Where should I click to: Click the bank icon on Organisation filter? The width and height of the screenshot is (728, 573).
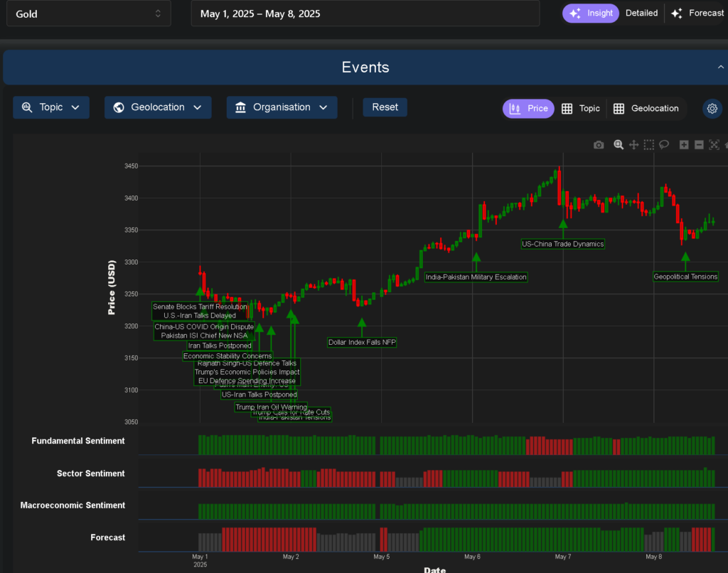pyautogui.click(x=240, y=107)
